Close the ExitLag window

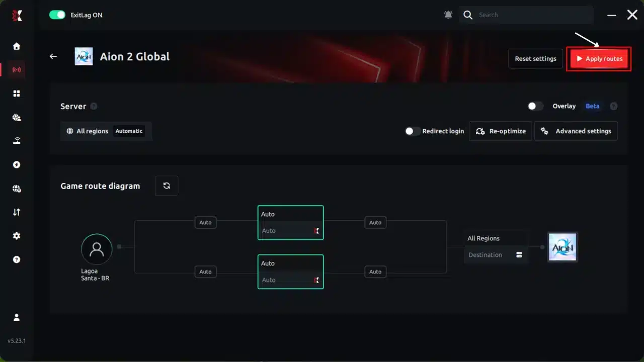click(x=632, y=15)
